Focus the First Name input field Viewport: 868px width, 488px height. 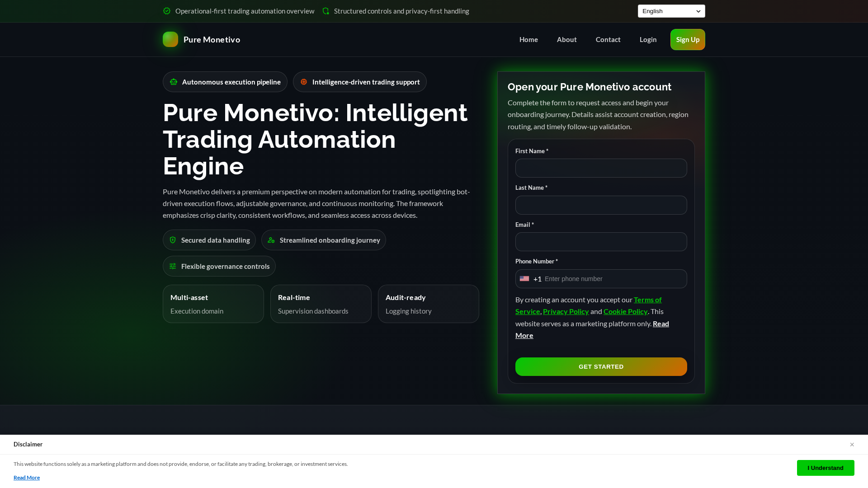click(601, 168)
